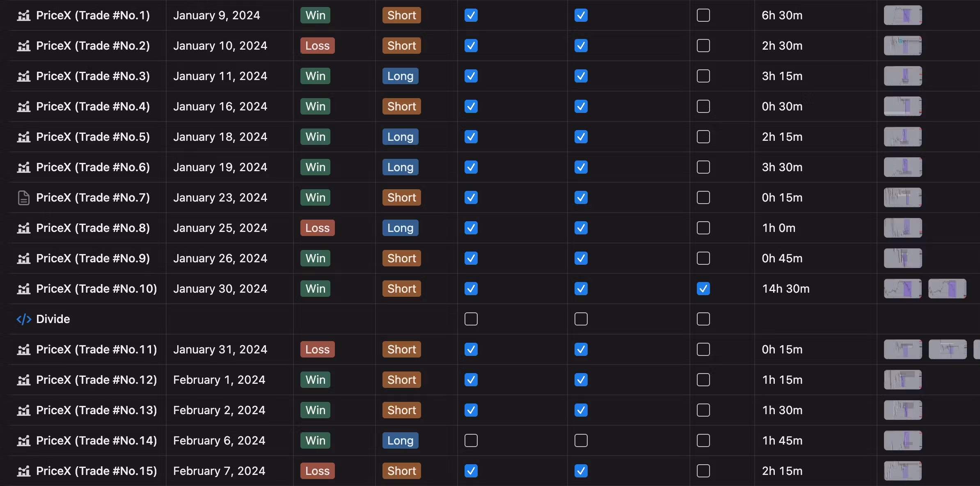Click chart icon of Trade #No.8

(24, 228)
